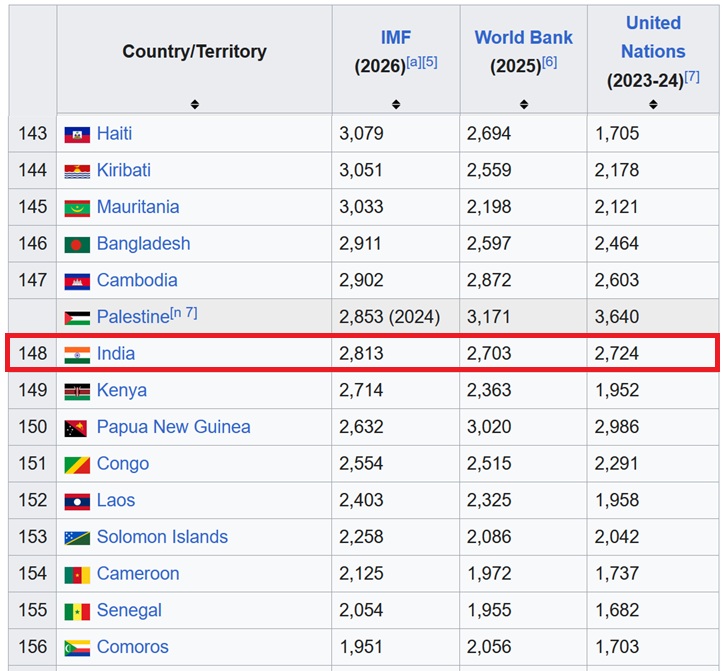
Task: Open the IMF header link
Action: click(395, 37)
